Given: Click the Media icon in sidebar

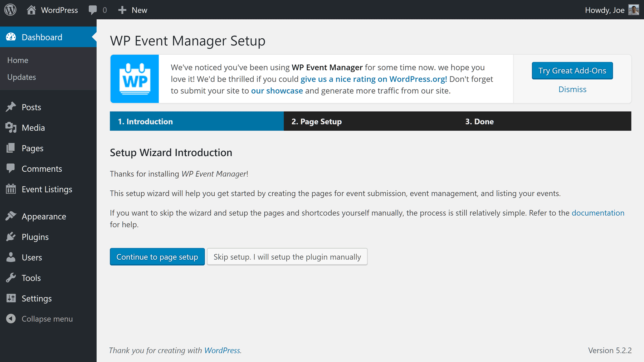Looking at the screenshot, I should [x=11, y=127].
